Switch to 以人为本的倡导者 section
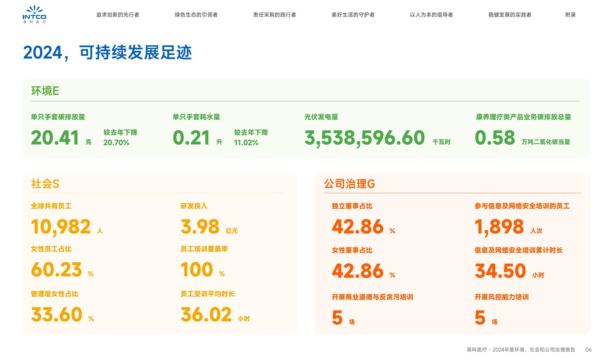 [431, 15]
